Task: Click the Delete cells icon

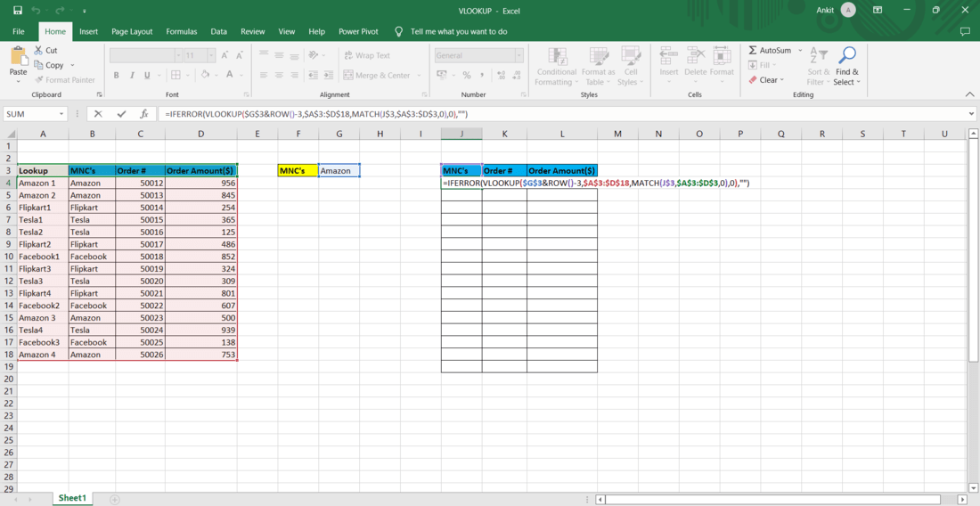Action: pyautogui.click(x=695, y=56)
